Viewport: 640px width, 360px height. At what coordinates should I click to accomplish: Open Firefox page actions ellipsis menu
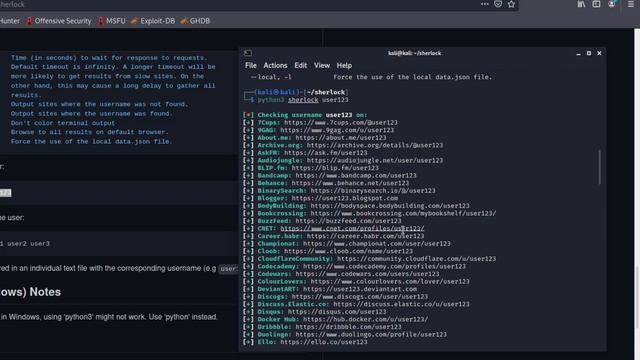pos(484,4)
